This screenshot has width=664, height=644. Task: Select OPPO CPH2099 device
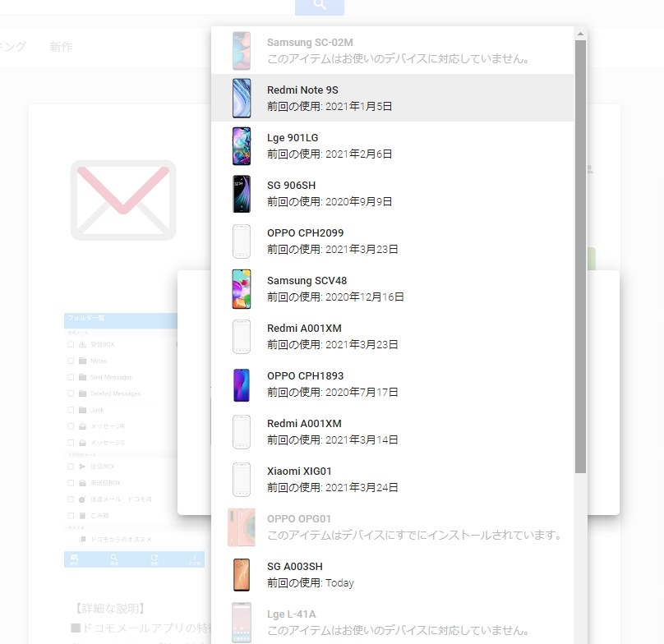pyautogui.click(x=392, y=241)
